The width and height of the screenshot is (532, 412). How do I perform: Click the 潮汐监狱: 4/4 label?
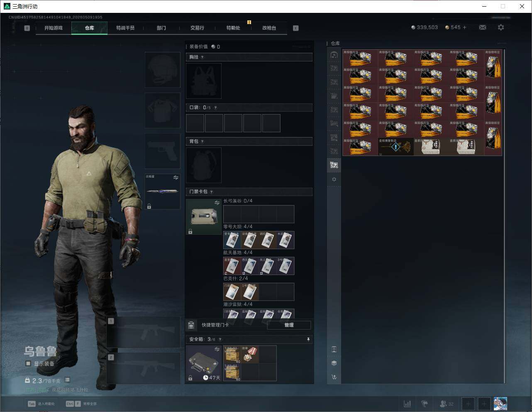tap(238, 304)
